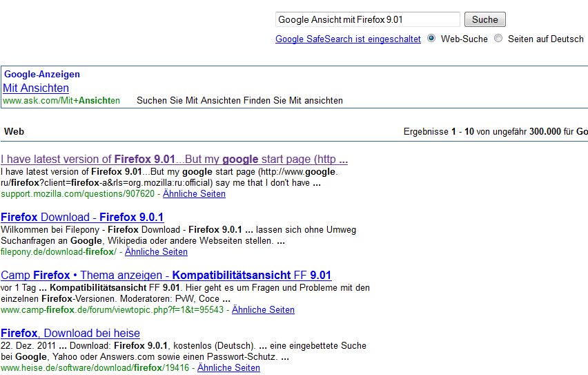
Task: Select the Web-Suche radio button
Action: coord(431,39)
